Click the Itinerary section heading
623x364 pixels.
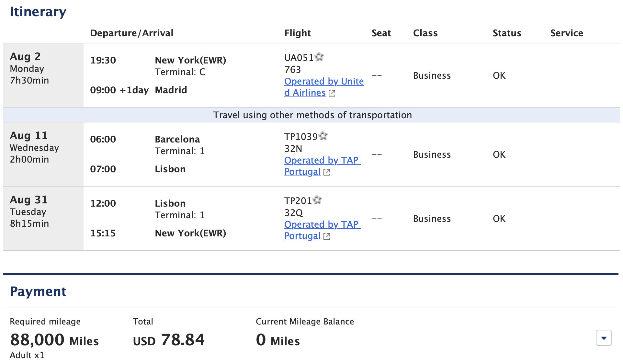pyautogui.click(x=38, y=12)
